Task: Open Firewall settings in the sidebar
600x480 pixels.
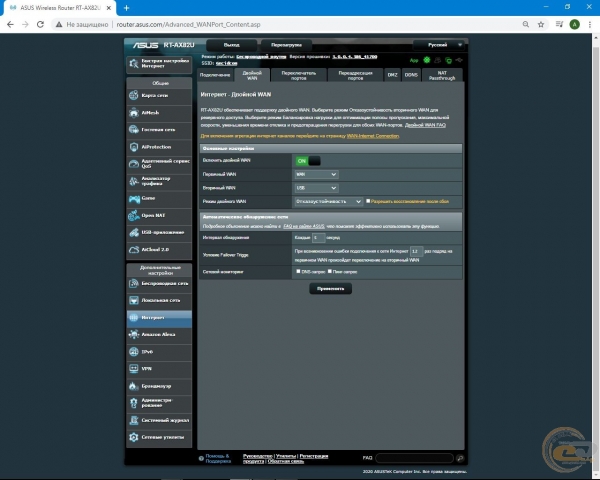Action: point(159,386)
